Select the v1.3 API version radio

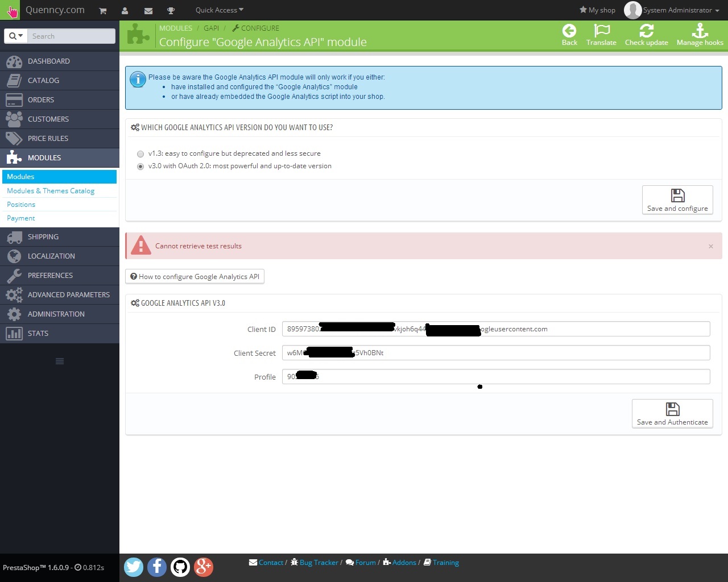[x=140, y=154]
